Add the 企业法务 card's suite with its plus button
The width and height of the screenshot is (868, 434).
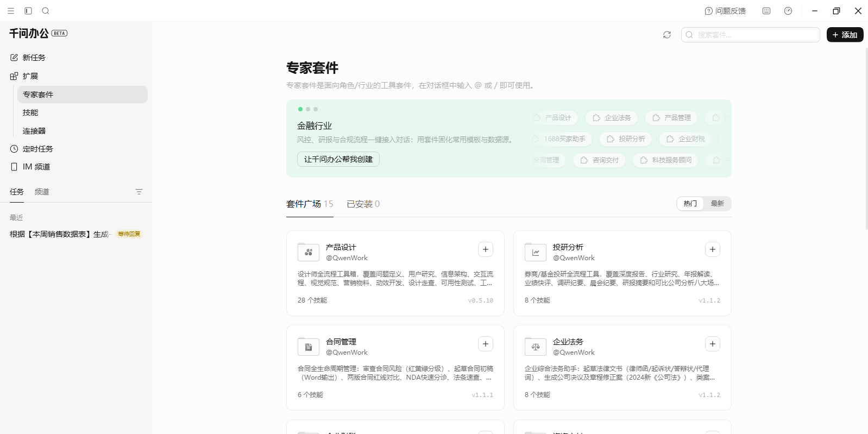pos(713,344)
